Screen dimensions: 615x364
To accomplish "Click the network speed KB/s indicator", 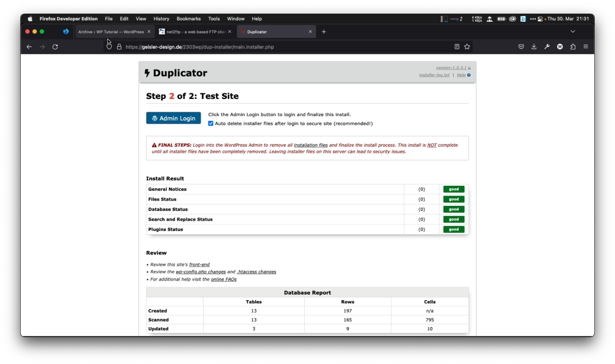I will (477, 19).
